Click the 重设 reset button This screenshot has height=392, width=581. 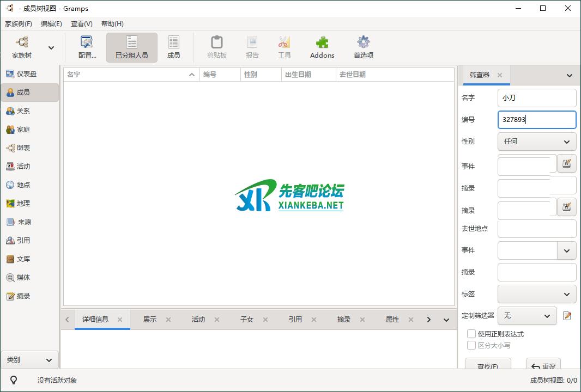pyautogui.click(x=543, y=366)
